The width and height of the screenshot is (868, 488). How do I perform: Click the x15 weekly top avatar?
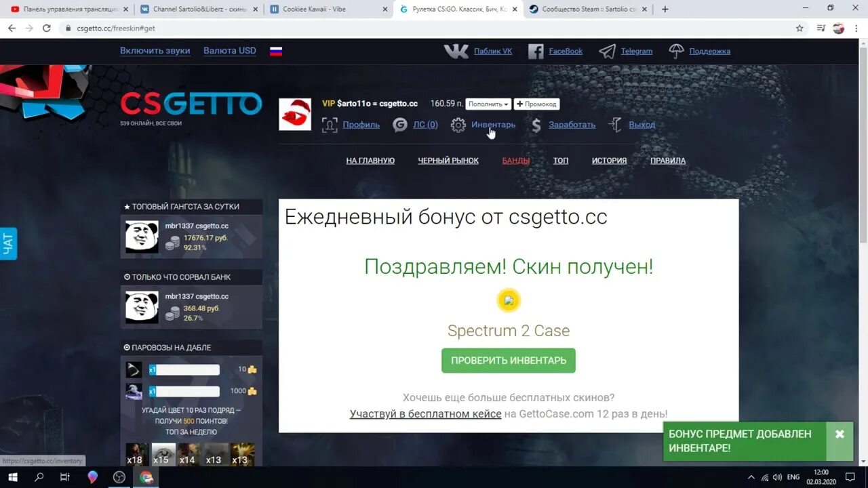point(163,454)
